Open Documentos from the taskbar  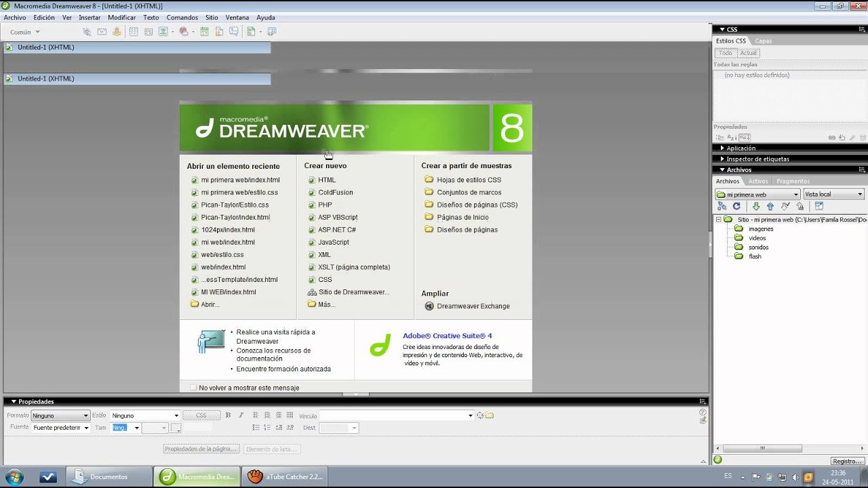click(108, 476)
